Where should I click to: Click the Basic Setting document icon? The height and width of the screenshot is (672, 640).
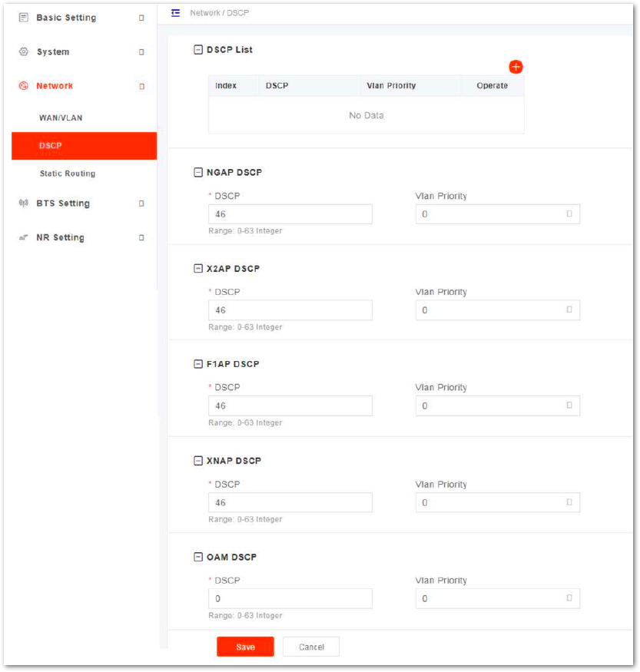pyautogui.click(x=24, y=18)
